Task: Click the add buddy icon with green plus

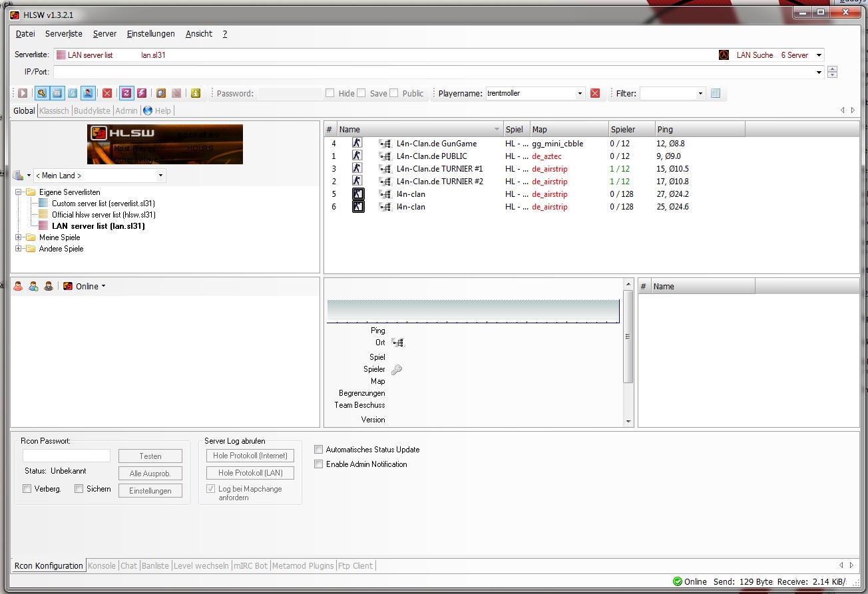Action: click(33, 287)
